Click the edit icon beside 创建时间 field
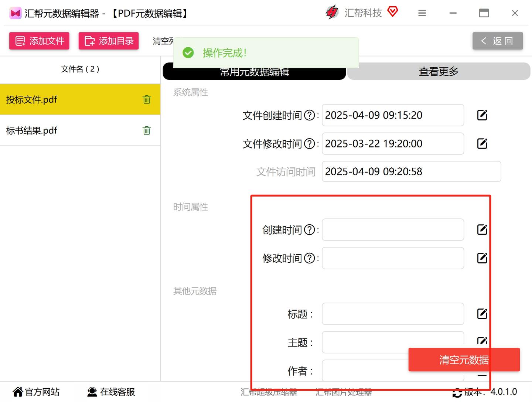Screen dimensions: 532x402 [482, 230]
